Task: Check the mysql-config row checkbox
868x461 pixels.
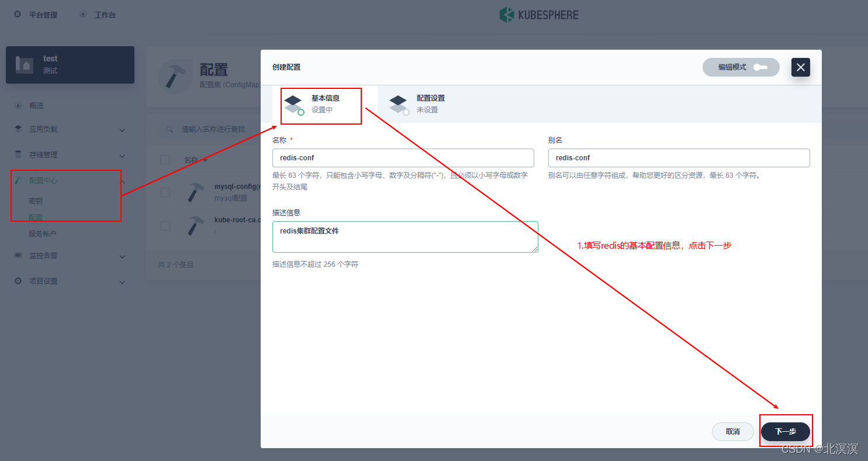Action: (165, 192)
